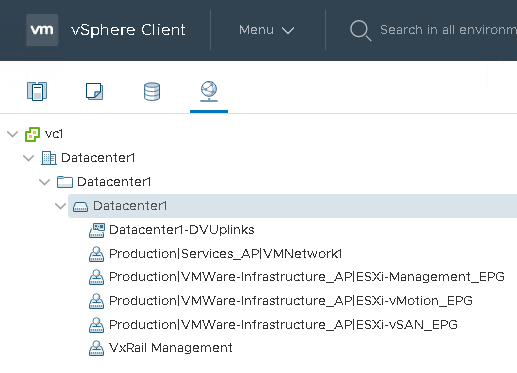Open the Menu dropdown
The width and height of the screenshot is (517, 373).
[x=266, y=30]
